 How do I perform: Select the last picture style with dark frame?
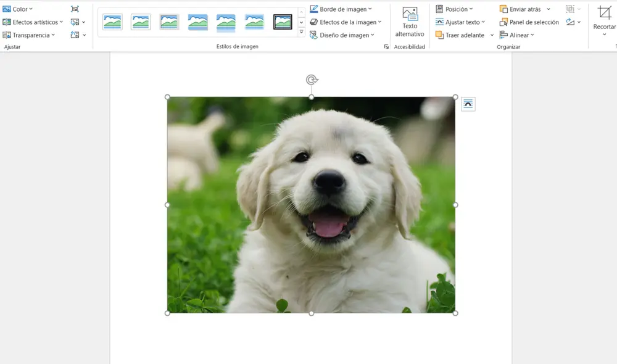[x=283, y=20]
